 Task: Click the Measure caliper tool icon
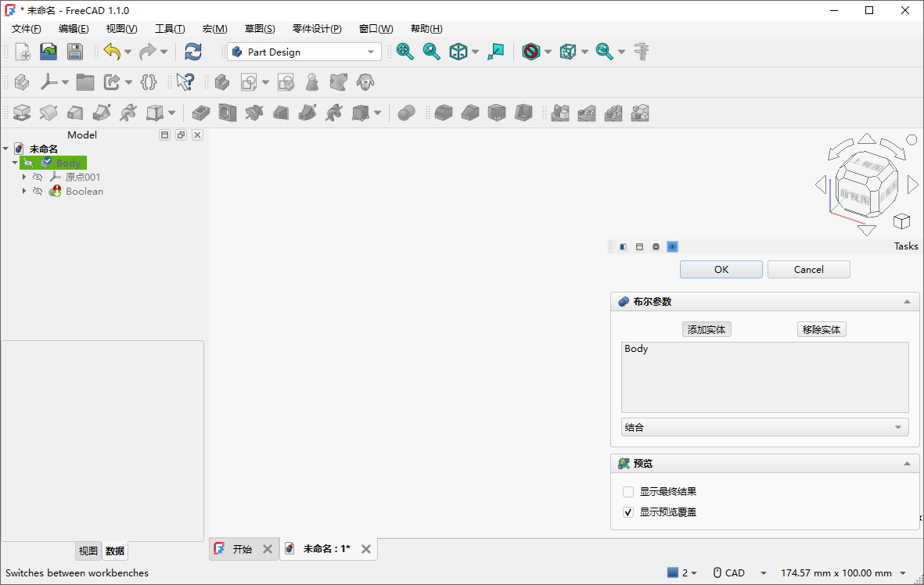click(642, 52)
